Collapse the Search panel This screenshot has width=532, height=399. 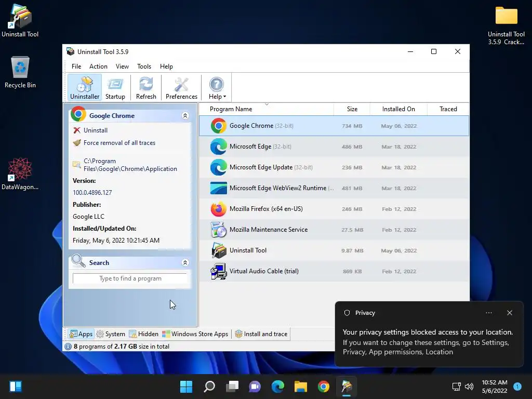pos(185,262)
